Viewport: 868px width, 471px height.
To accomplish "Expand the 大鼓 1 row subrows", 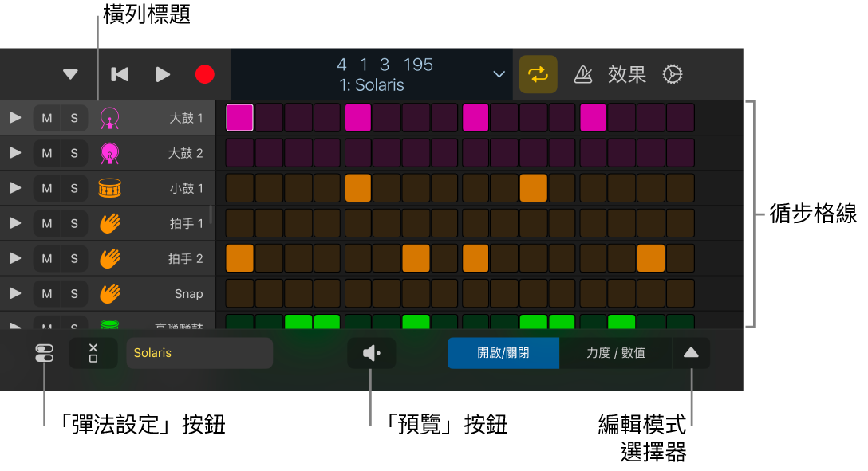I will coord(15,118).
